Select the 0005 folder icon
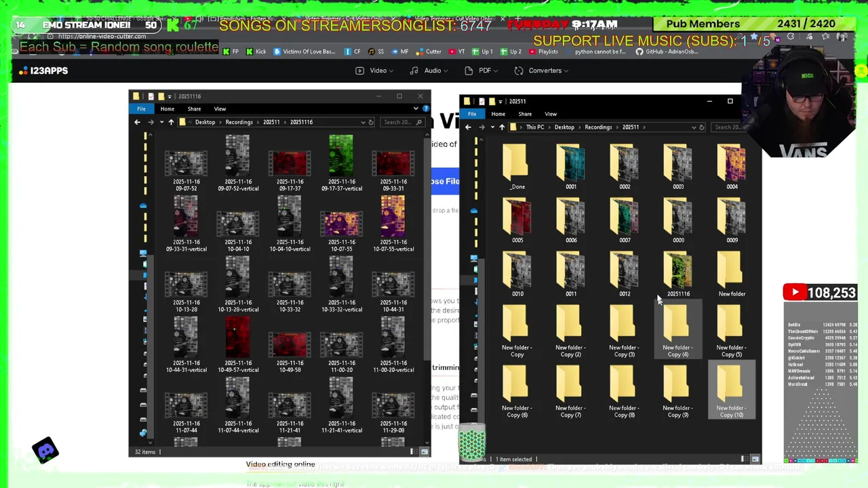This screenshot has height=488, width=868. (x=517, y=217)
